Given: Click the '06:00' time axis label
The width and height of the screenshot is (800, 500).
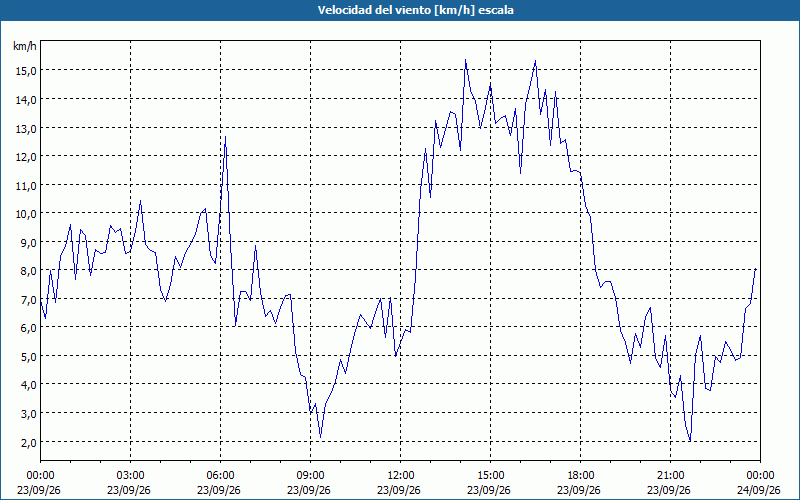Looking at the screenshot, I should (220, 476).
